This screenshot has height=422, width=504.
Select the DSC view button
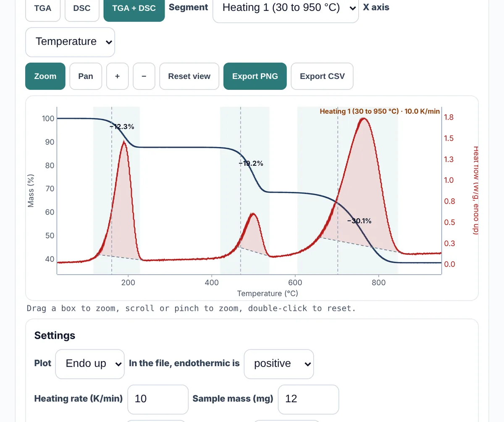[x=82, y=8]
